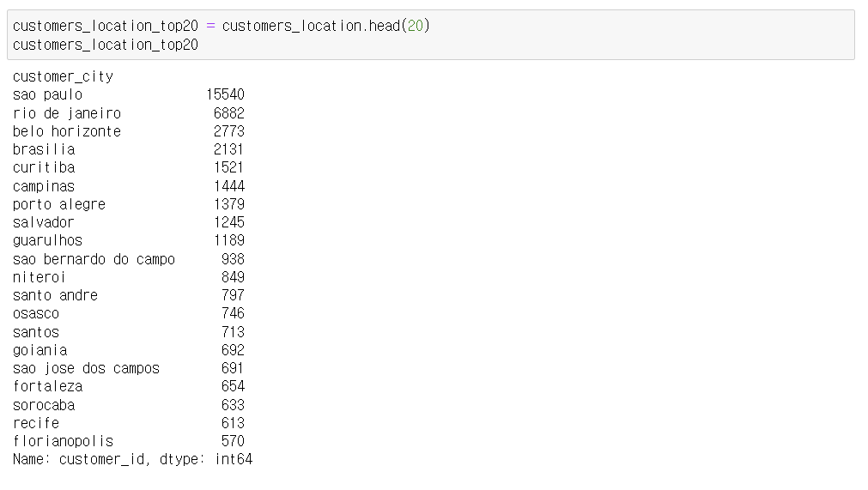Select the campinas row label
868x490 pixels.
[x=44, y=186]
